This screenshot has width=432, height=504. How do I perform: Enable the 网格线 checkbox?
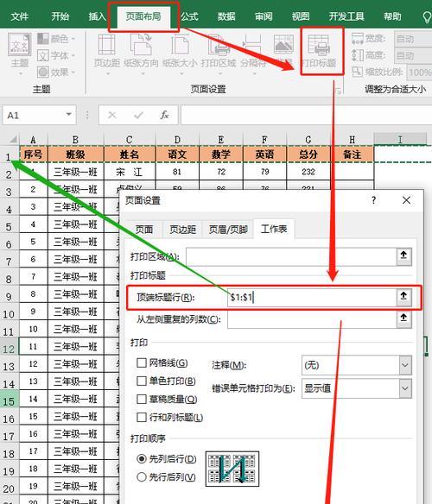click(142, 362)
